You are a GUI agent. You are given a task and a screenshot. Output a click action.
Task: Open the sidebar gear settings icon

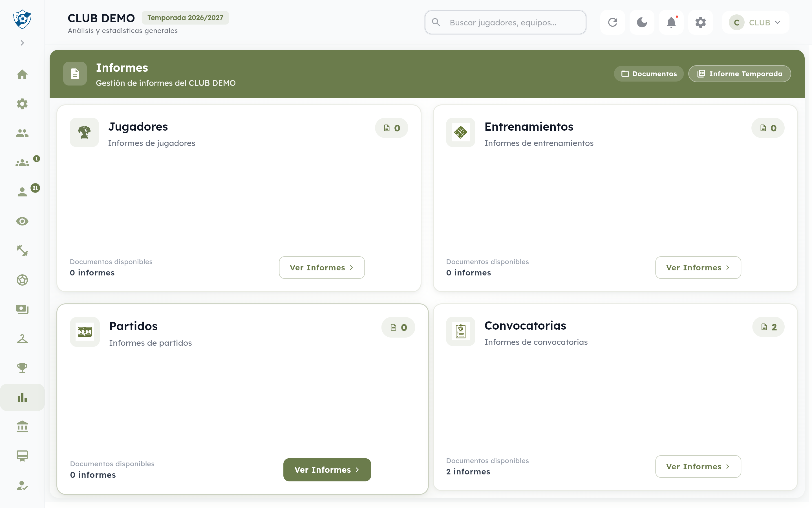(22, 104)
